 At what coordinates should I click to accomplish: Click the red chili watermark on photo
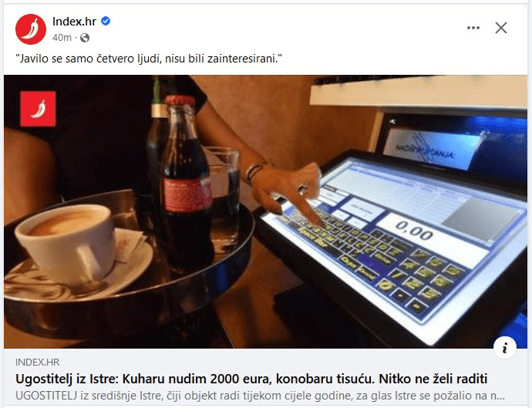tap(38, 109)
